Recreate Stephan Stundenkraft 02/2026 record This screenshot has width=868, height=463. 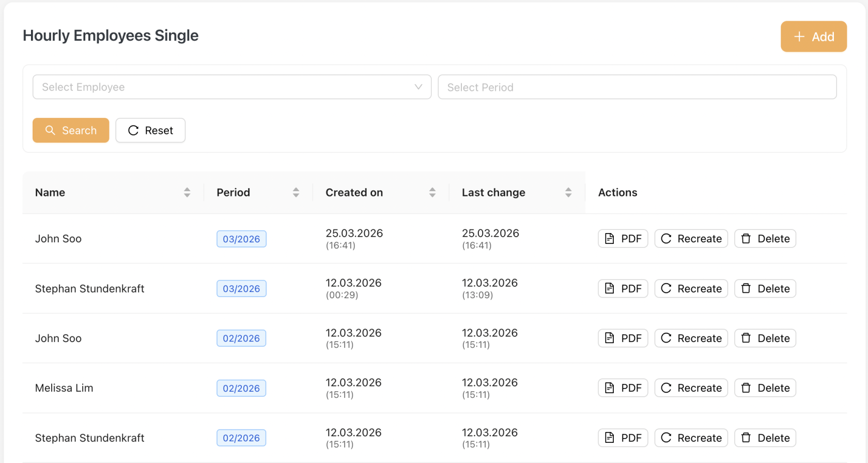[691, 438]
